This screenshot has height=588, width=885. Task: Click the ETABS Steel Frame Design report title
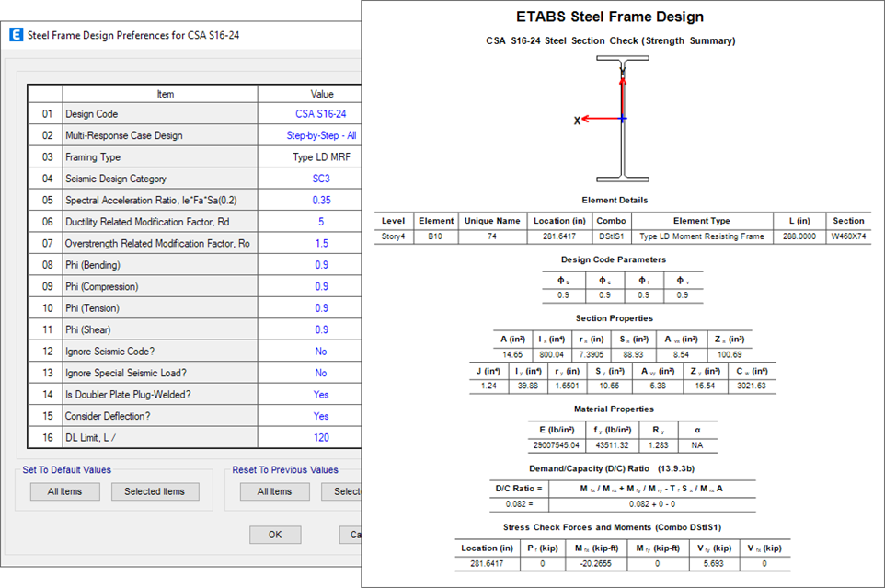610,17
